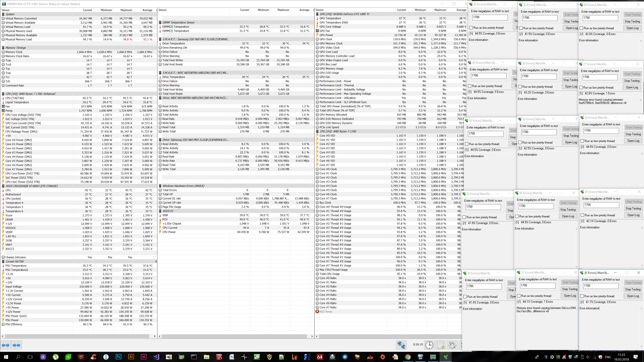Click the Chrome icon in the taskbar
This screenshot has height=362, width=644.
pos(408,357)
